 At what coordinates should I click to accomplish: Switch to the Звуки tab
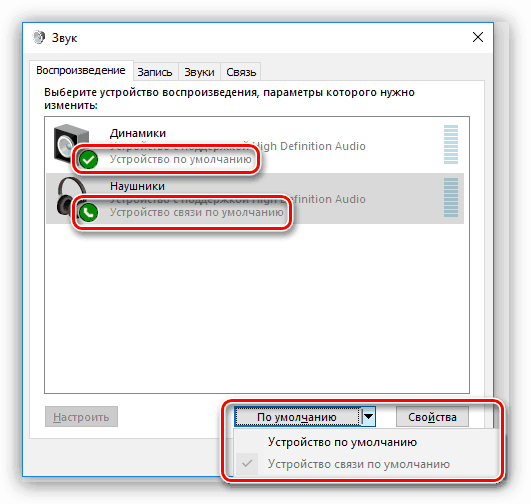199,72
